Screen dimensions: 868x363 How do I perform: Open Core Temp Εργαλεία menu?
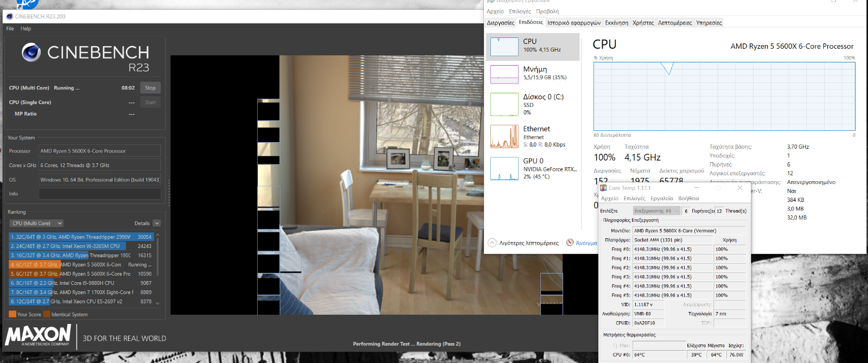(x=661, y=199)
